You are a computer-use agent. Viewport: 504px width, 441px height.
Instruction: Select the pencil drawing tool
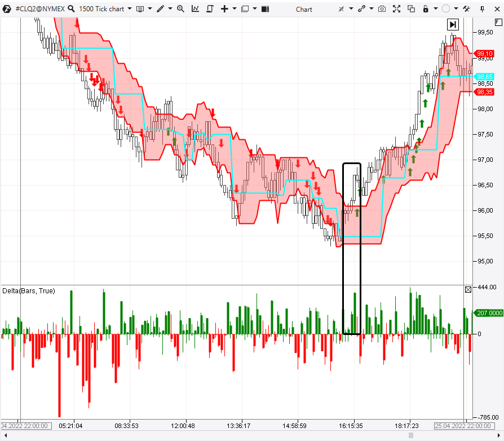click(161, 9)
